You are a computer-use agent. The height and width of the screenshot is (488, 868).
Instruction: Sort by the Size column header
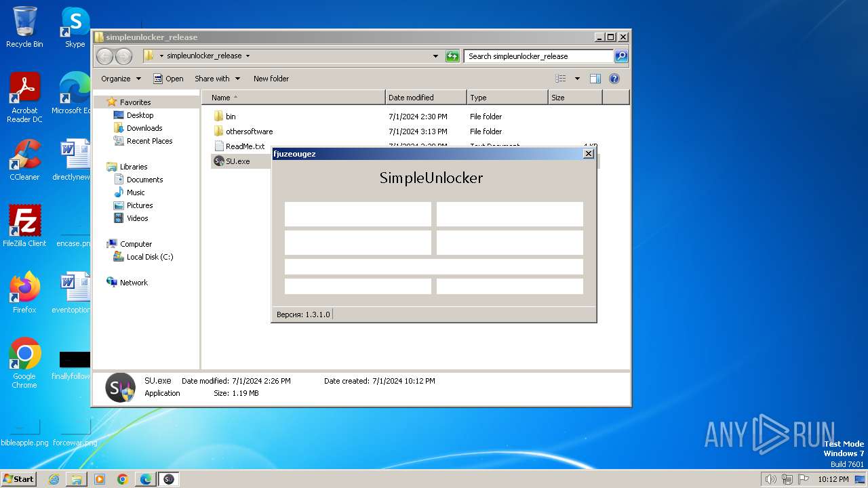click(575, 98)
